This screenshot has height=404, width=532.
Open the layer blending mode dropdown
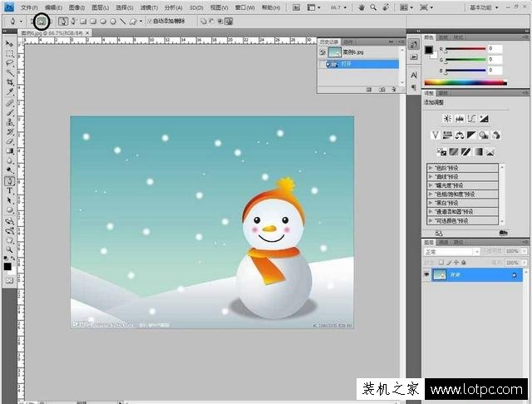(451, 252)
